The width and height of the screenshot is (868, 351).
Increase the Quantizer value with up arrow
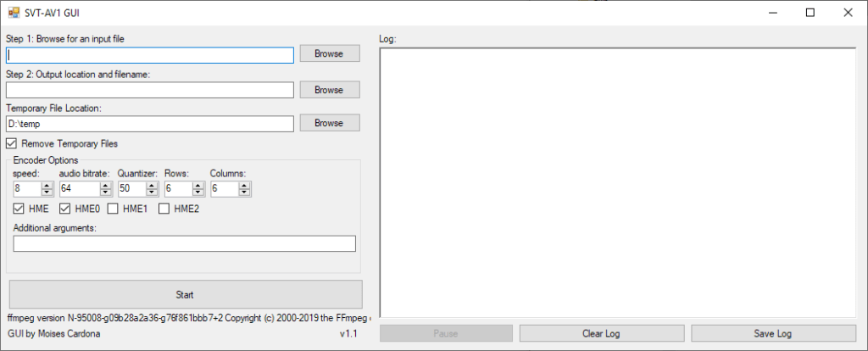click(x=152, y=186)
